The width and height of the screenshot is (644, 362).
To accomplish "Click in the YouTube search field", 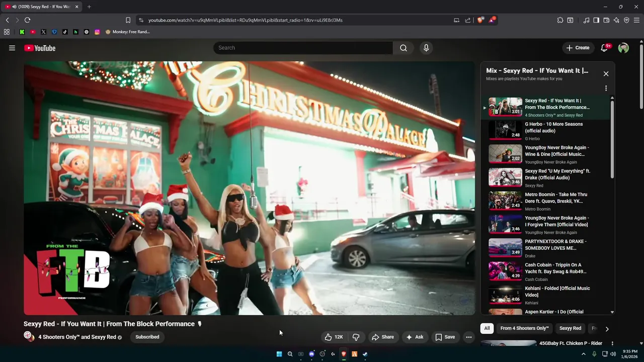I will click(x=303, y=48).
